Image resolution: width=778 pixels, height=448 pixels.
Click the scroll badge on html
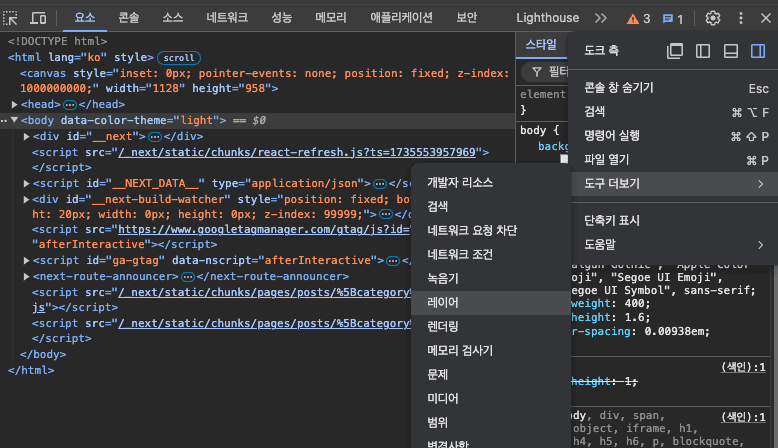[179, 58]
